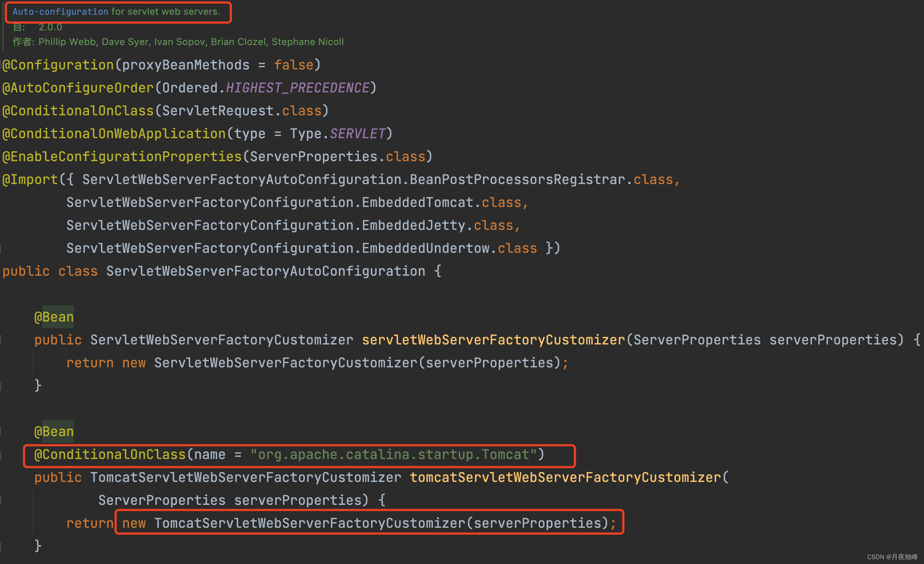Click the false value in @Configuration
Screen dimensions: 924x564
tap(294, 65)
